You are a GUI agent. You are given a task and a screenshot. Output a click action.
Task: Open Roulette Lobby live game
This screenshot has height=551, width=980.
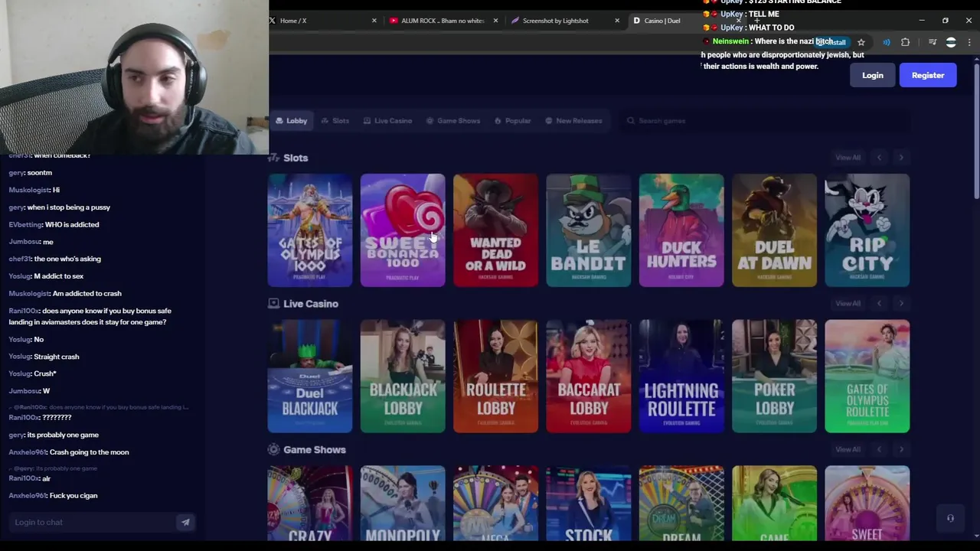click(x=495, y=377)
